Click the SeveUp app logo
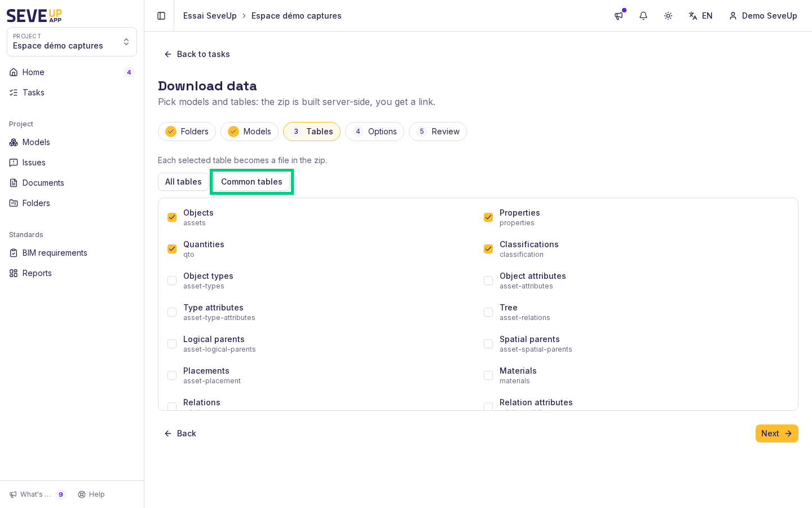The width and height of the screenshot is (812, 508). 34,16
